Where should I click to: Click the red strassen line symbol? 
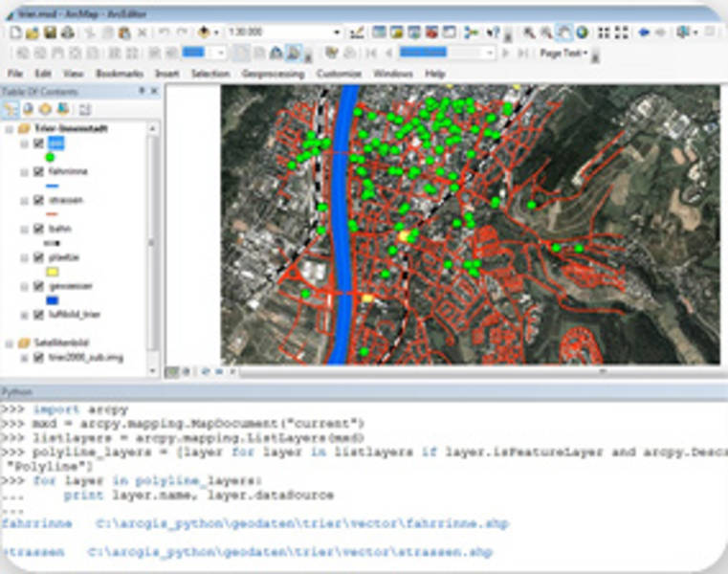coord(52,214)
